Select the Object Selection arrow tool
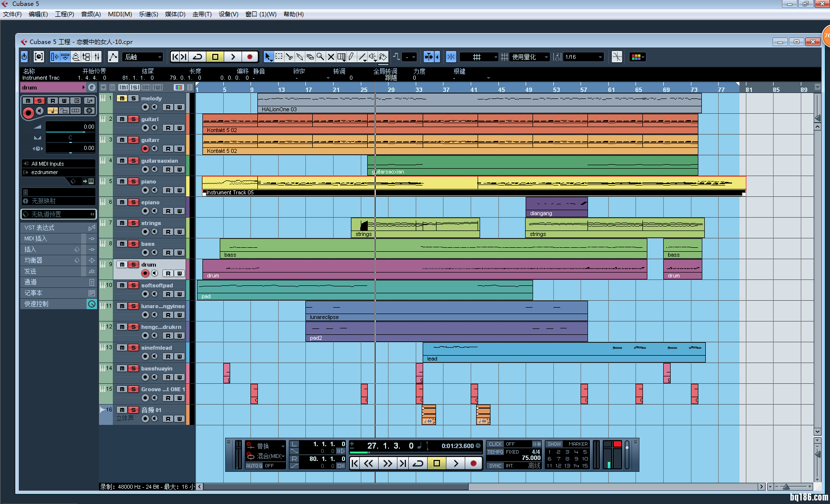The width and height of the screenshot is (830, 504). pos(268,57)
